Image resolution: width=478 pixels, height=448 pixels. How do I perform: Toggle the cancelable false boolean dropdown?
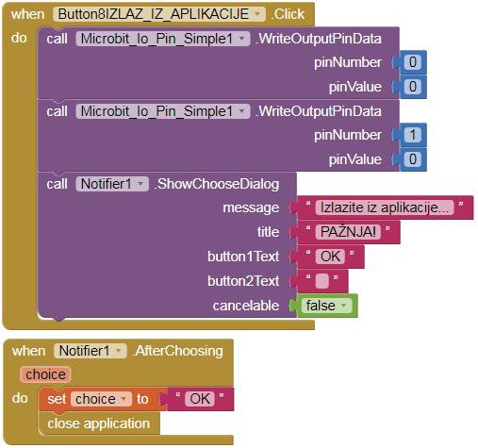click(x=326, y=306)
